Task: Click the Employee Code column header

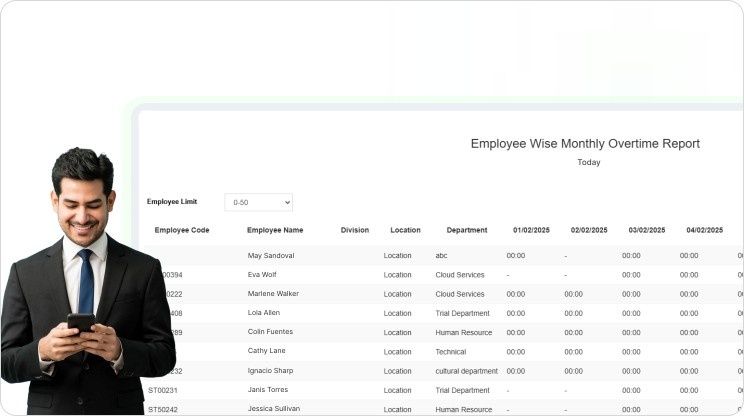Action: coord(182,230)
